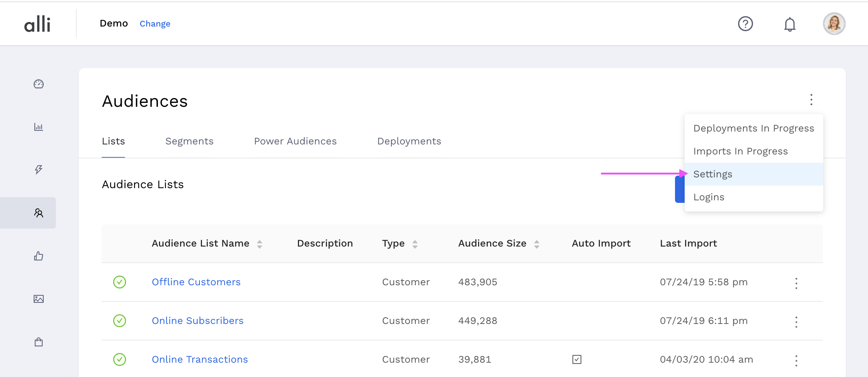Open the image gallery sidebar icon
The width and height of the screenshot is (868, 377).
[39, 299]
